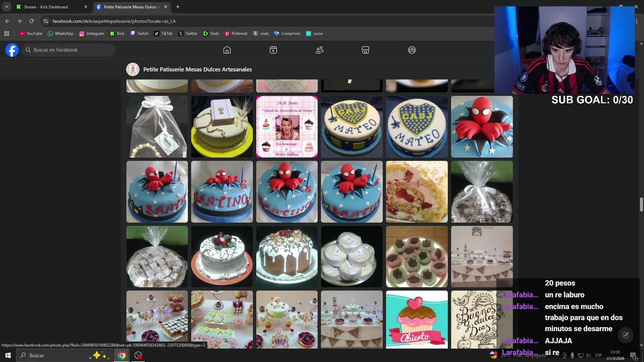
Task: Click the edit pencil icon near chat overlay
Action: point(625,335)
